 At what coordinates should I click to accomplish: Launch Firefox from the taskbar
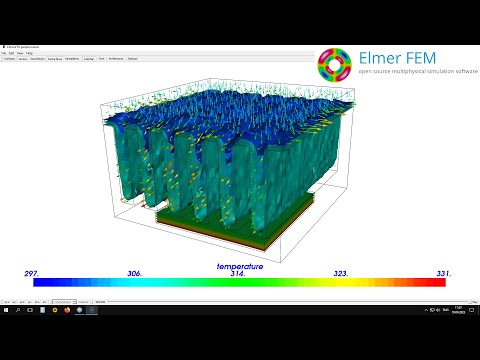67,310
